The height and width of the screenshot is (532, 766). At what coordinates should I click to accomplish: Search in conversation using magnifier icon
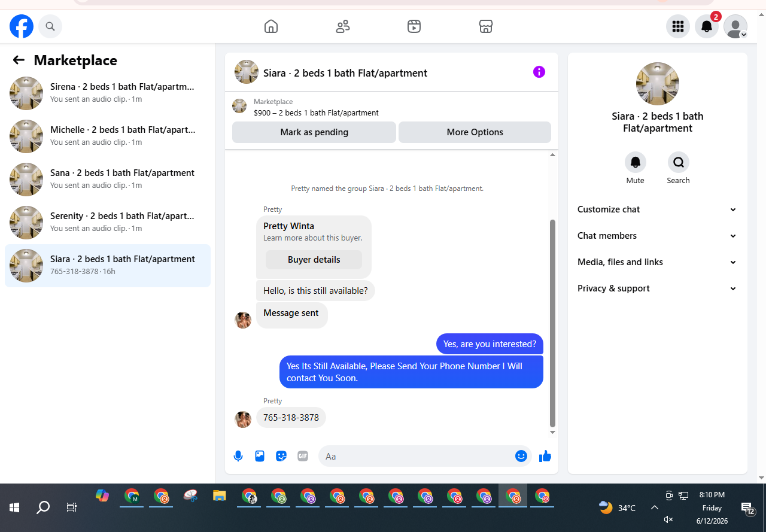[679, 162]
